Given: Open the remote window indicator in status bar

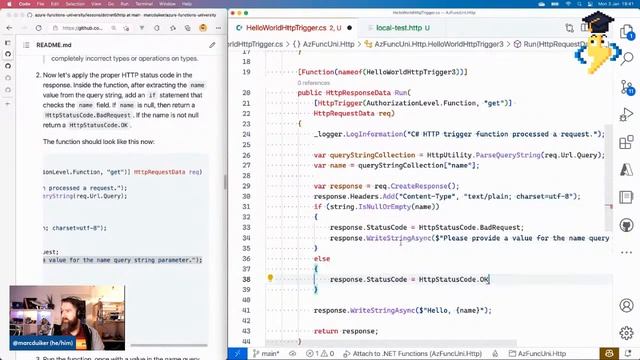Looking at the screenshot, I should tap(238, 353).
